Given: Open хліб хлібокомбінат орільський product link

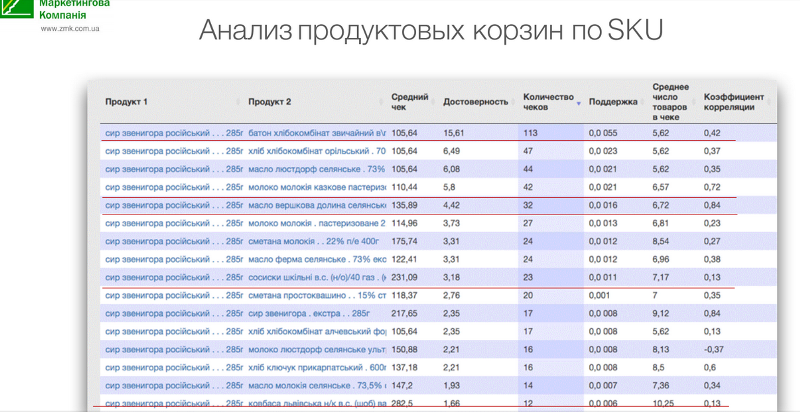Looking at the screenshot, I should [x=316, y=151].
